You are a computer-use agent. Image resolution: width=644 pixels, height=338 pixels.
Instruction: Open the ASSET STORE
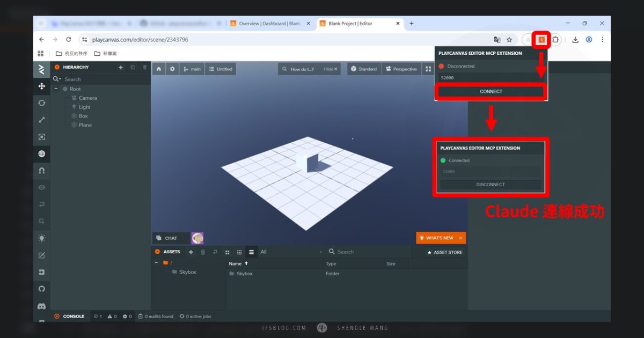click(x=445, y=252)
